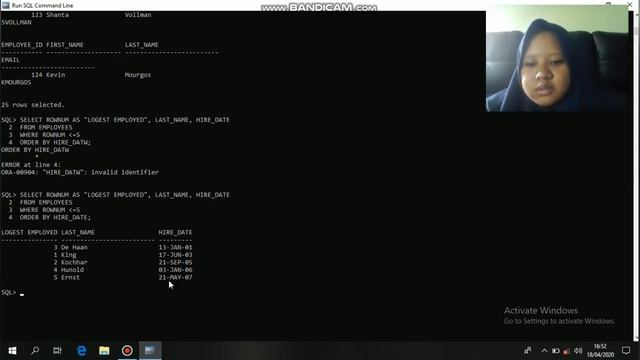This screenshot has height=360, width=640.
Task: Launch Microsoft Edge from taskbar
Action: 81,351
